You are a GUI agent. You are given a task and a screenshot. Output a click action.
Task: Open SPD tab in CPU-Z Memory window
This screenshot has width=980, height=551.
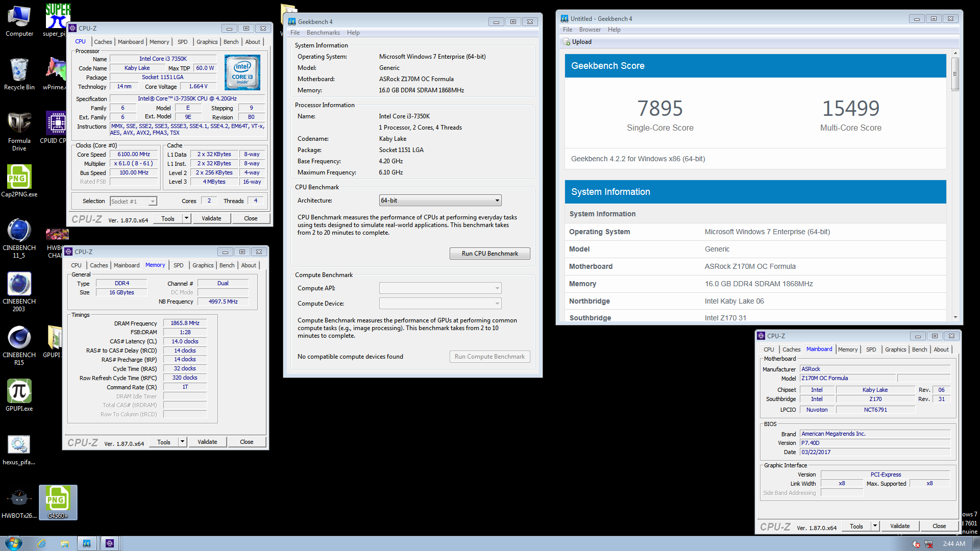[178, 265]
